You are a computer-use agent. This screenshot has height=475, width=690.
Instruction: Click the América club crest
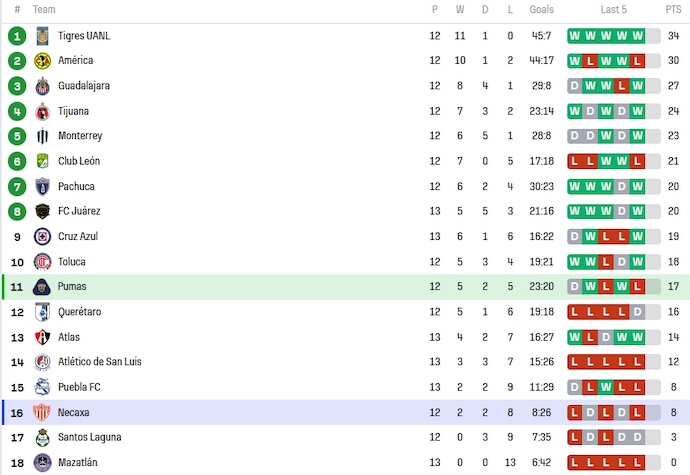tap(43, 61)
